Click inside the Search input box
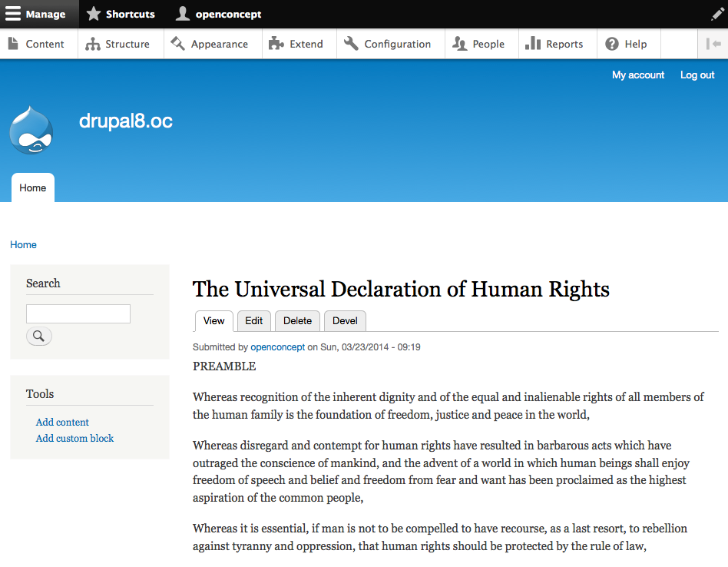The height and width of the screenshot is (567, 728). point(78,313)
